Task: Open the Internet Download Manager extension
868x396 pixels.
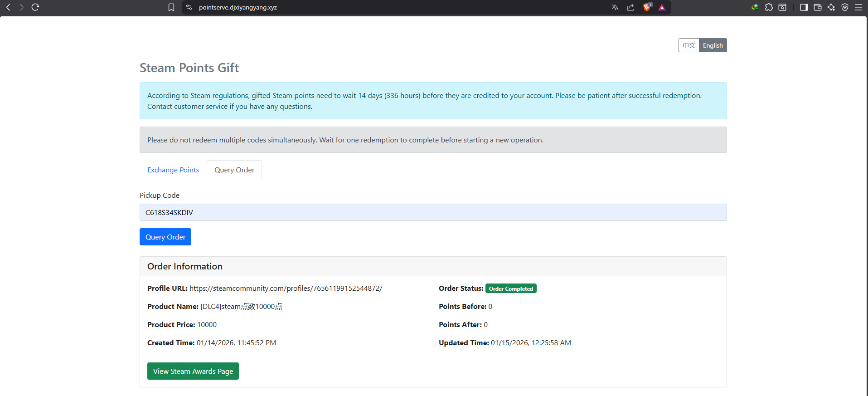Action: pos(755,7)
